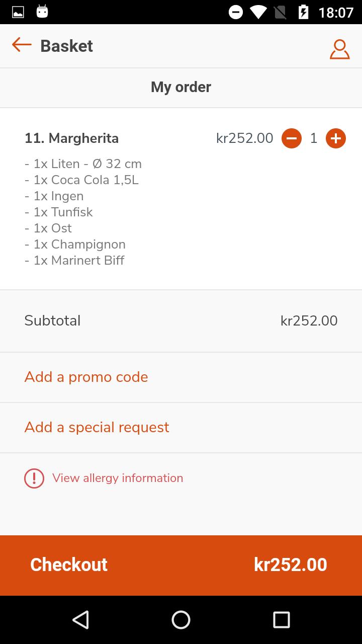Tap the allergy warning exclamation icon
362x644 pixels.
pyautogui.click(x=34, y=478)
